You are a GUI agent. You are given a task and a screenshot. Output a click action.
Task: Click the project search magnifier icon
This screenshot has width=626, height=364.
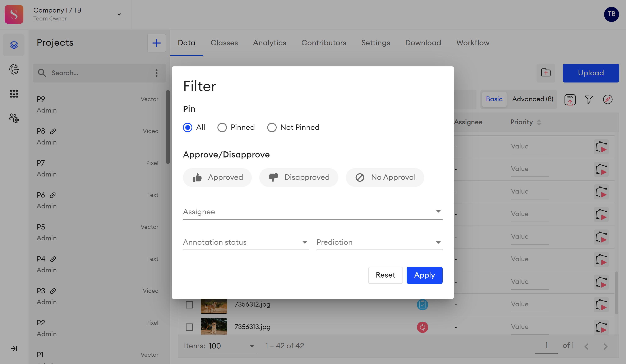point(42,73)
